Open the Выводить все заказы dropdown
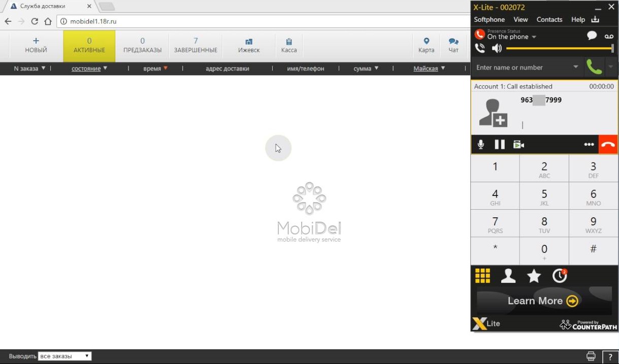 (64, 356)
